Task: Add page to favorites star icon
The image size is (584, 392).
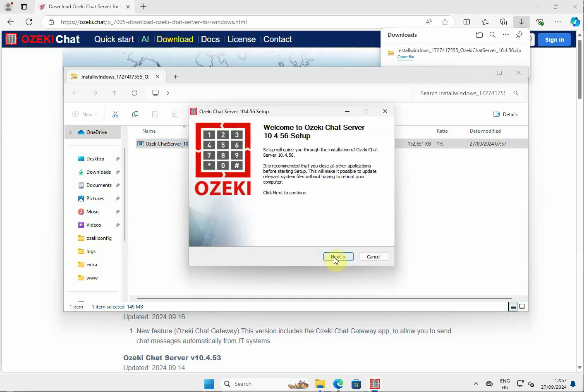Action: point(445,22)
